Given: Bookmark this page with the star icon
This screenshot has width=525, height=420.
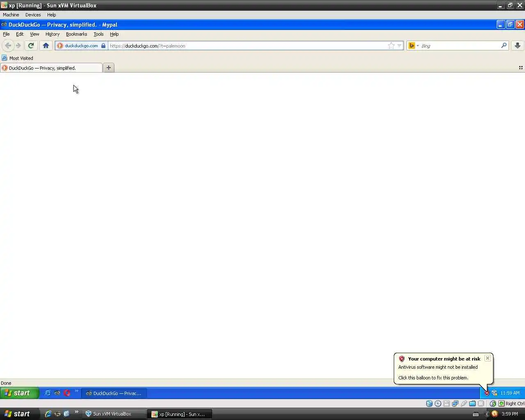Looking at the screenshot, I should click(x=391, y=46).
